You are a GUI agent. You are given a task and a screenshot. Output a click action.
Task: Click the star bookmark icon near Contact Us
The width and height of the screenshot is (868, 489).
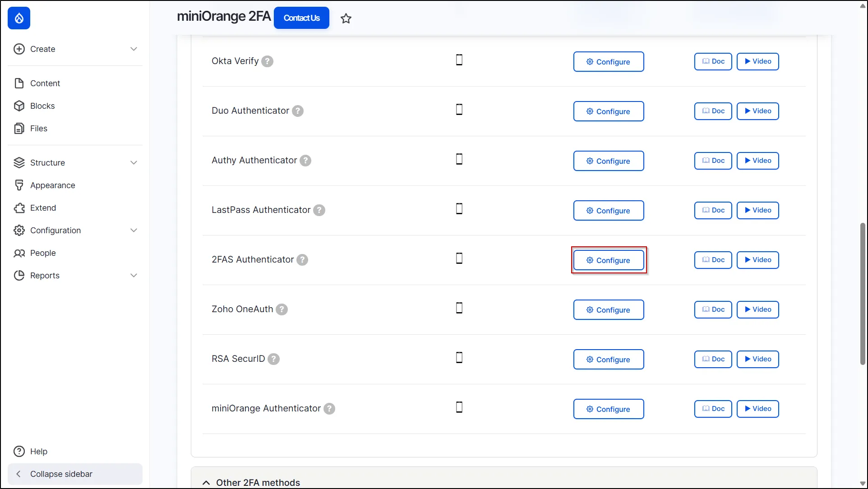(x=346, y=18)
